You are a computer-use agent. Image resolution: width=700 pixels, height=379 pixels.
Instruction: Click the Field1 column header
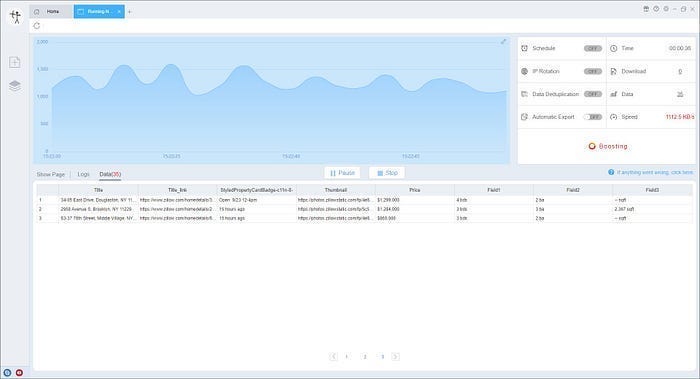[x=494, y=190]
